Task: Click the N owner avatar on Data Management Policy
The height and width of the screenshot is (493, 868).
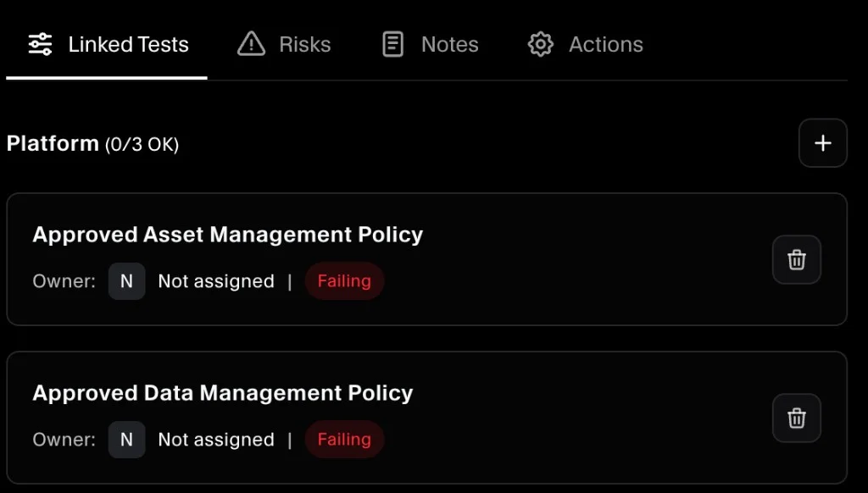Action: point(126,440)
